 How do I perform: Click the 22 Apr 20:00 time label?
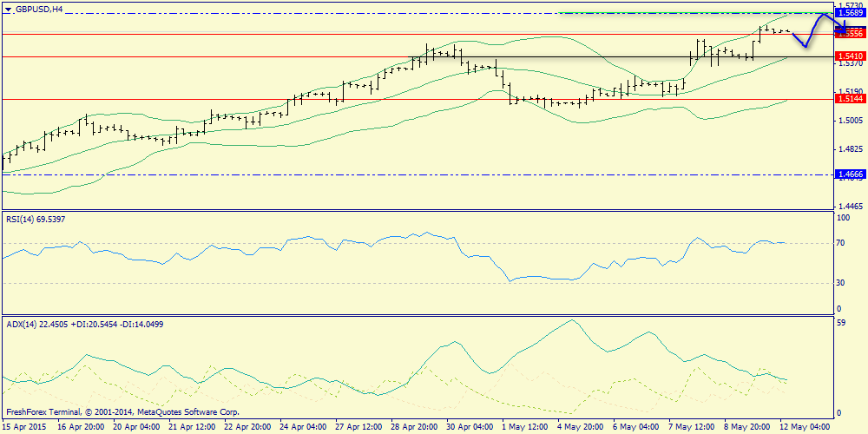(247, 427)
